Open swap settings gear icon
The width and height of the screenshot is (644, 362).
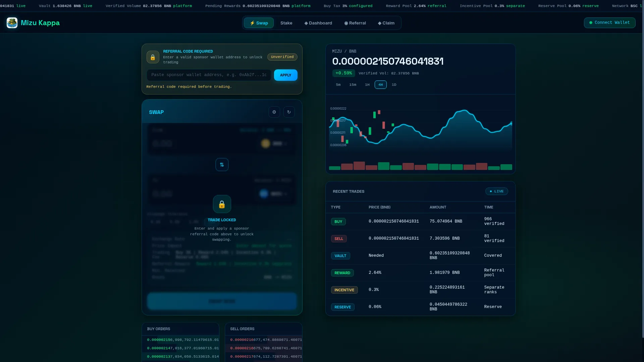[x=274, y=112]
